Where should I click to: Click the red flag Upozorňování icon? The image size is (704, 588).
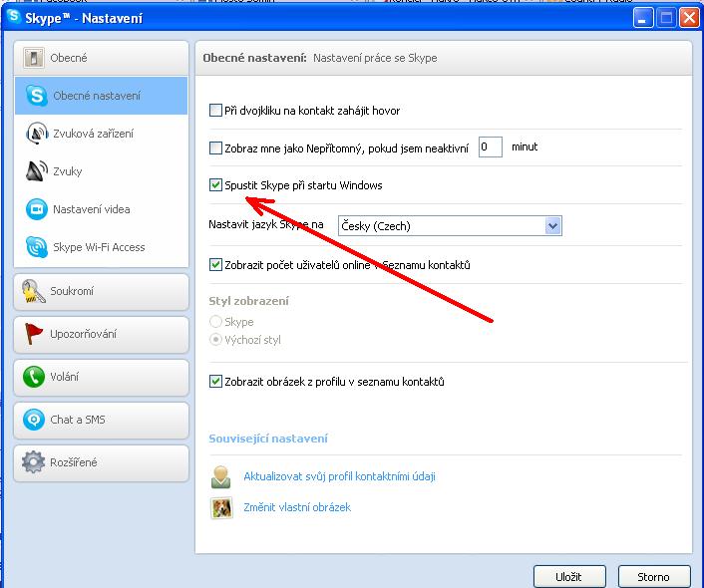(x=34, y=334)
